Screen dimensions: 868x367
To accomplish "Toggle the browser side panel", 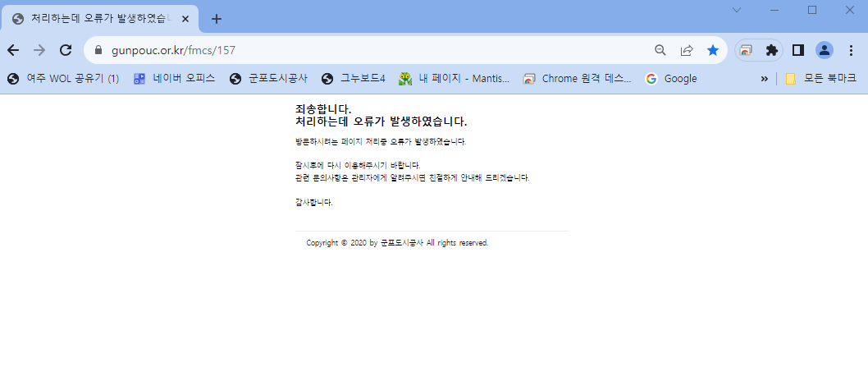I will click(797, 50).
